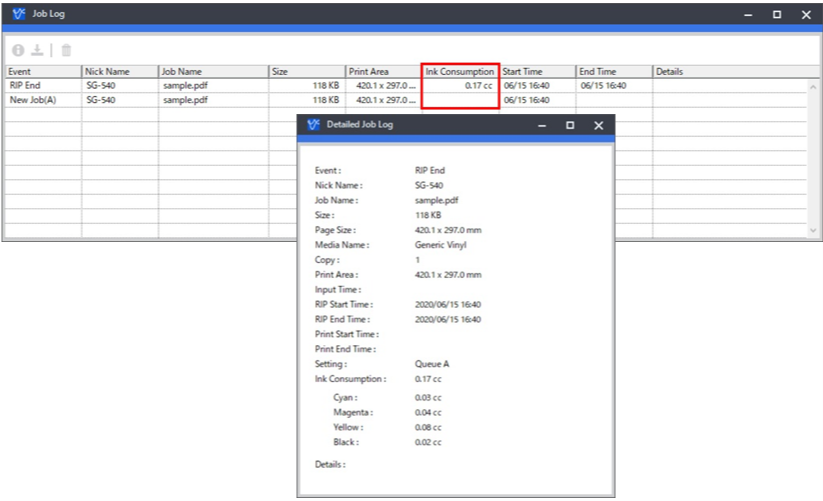Click the delete log trash icon
The width and height of the screenshot is (823, 501).
(66, 50)
